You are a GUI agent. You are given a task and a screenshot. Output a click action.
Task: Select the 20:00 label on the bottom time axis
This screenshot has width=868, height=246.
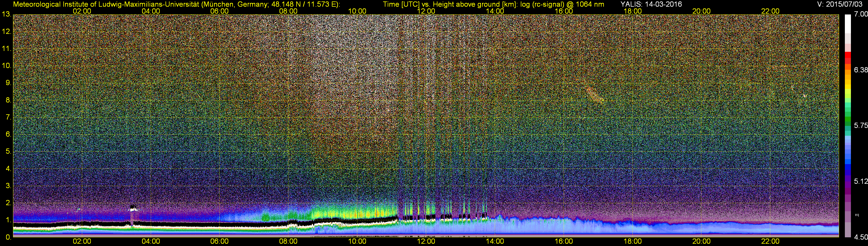click(x=702, y=241)
